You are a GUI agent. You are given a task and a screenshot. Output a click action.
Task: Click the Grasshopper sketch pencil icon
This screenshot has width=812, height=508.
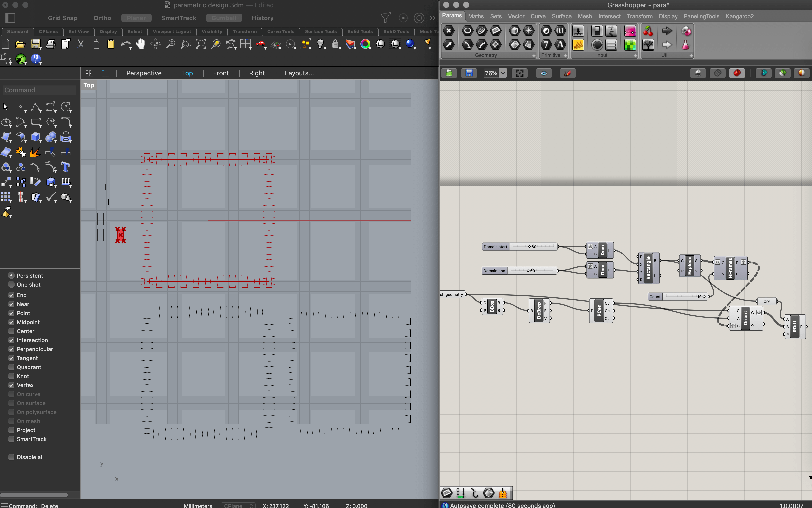(568, 73)
